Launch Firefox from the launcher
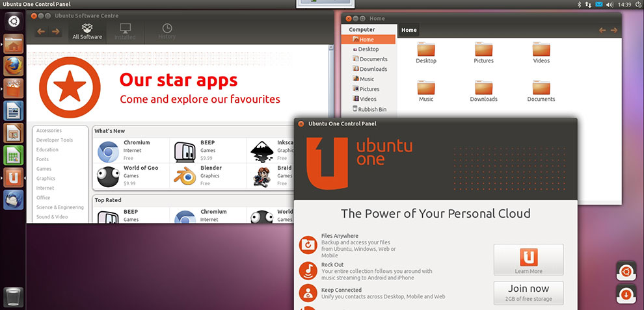This screenshot has width=644, height=310. (x=14, y=66)
